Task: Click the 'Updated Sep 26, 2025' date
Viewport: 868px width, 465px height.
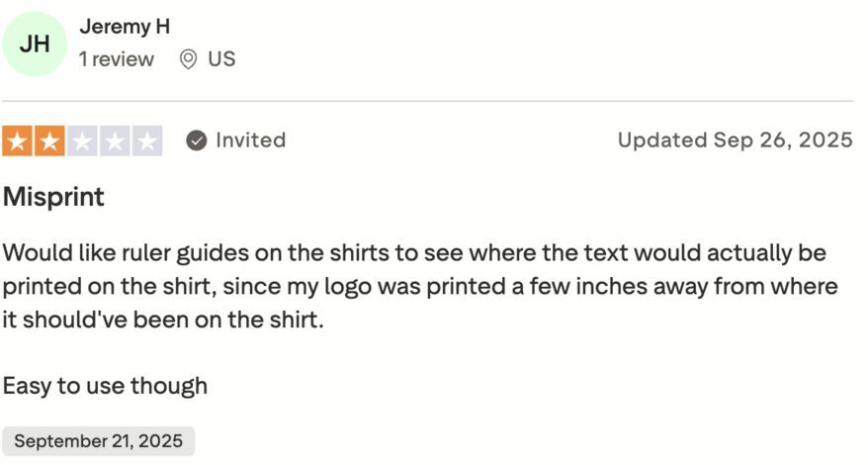Action: click(735, 140)
